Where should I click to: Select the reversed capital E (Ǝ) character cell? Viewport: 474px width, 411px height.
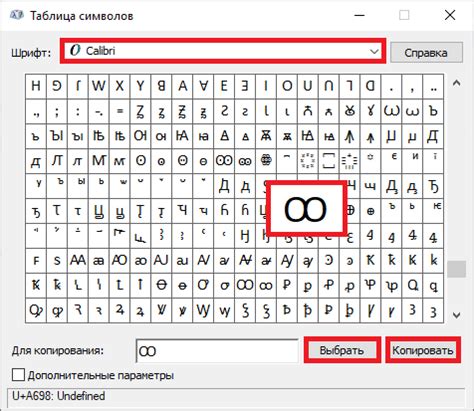245,86
